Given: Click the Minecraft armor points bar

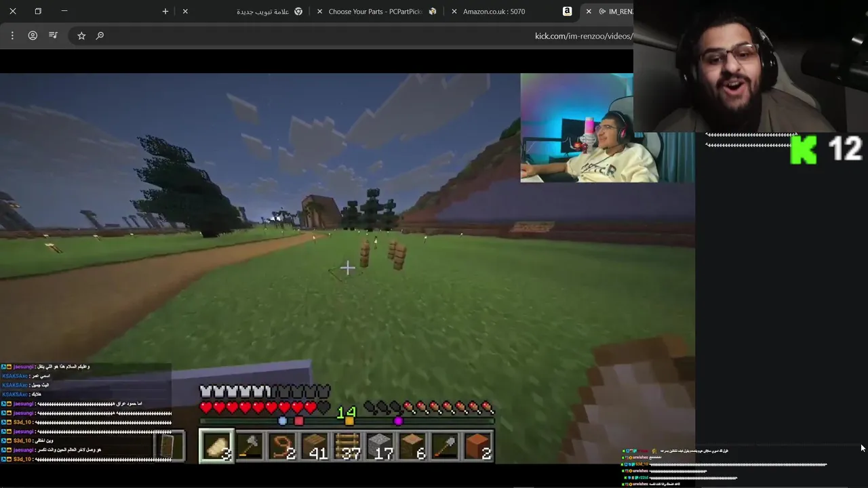Looking at the screenshot, I should click(x=266, y=392).
